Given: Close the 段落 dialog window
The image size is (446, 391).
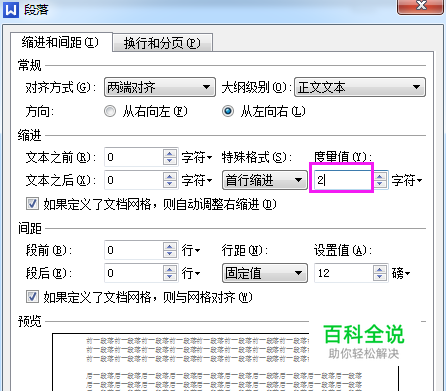Looking at the screenshot, I should [421, 6].
